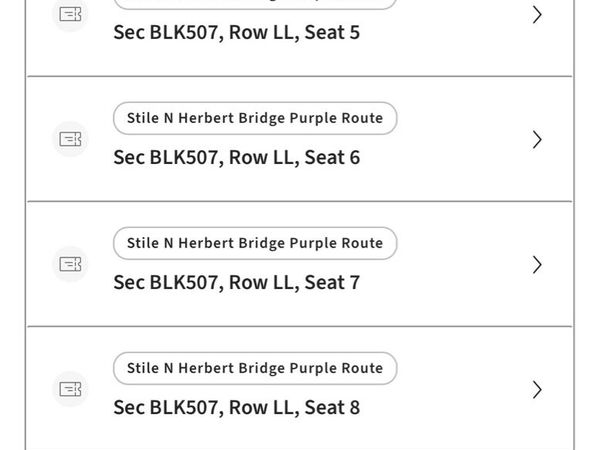Select the ticket icon next to Seat 7
Image resolution: width=600 pixels, height=450 pixels.
[x=70, y=264]
